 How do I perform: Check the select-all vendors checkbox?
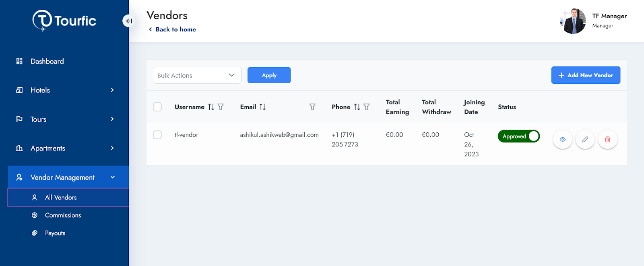tap(157, 107)
